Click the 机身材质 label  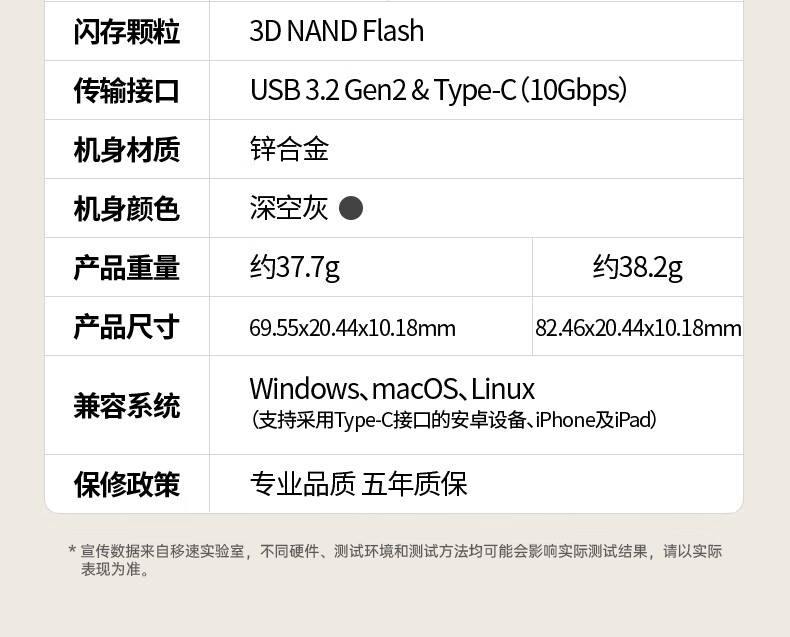(x=126, y=150)
